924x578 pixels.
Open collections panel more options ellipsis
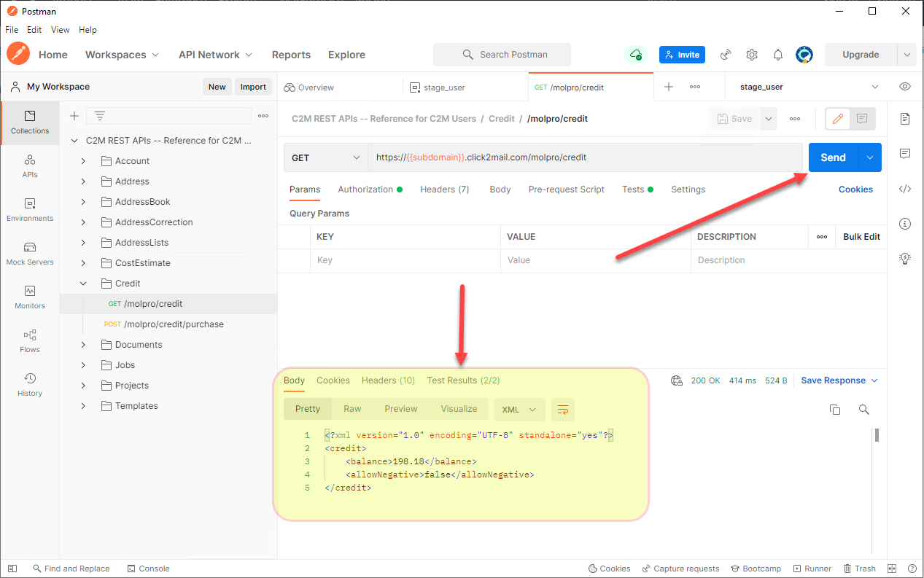coord(263,116)
